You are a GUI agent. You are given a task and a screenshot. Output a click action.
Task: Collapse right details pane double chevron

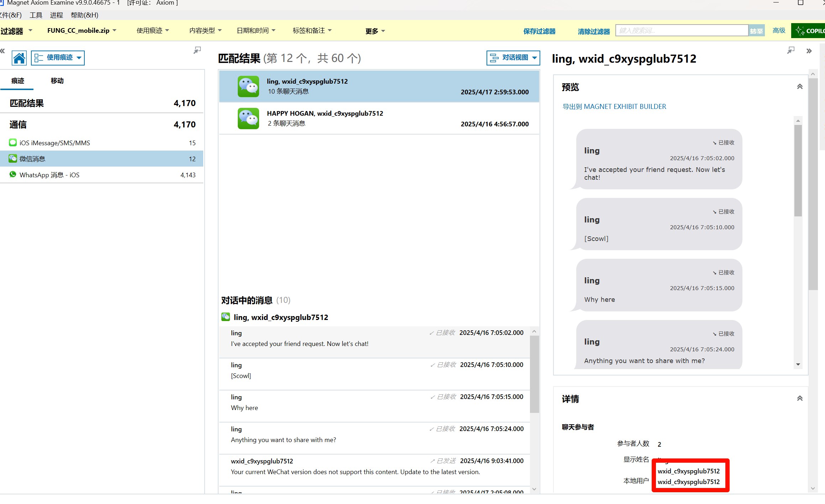[x=809, y=51]
